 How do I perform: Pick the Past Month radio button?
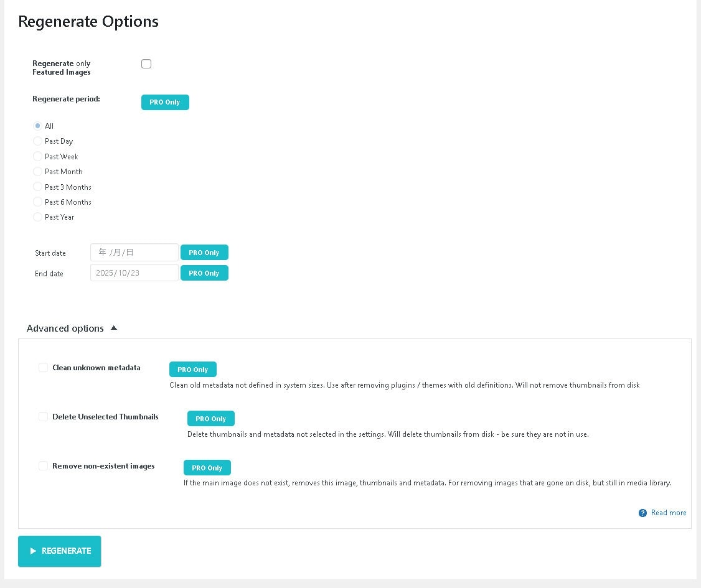[x=37, y=172]
